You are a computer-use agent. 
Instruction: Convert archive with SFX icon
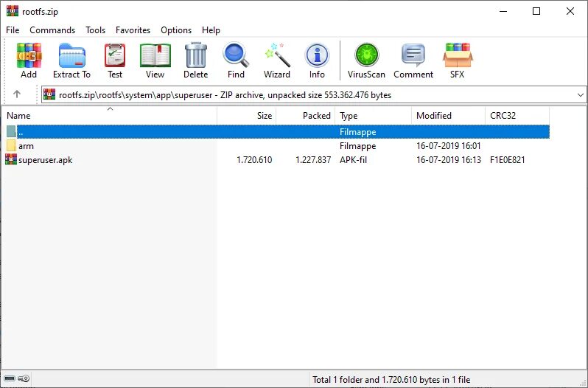pyautogui.click(x=458, y=55)
